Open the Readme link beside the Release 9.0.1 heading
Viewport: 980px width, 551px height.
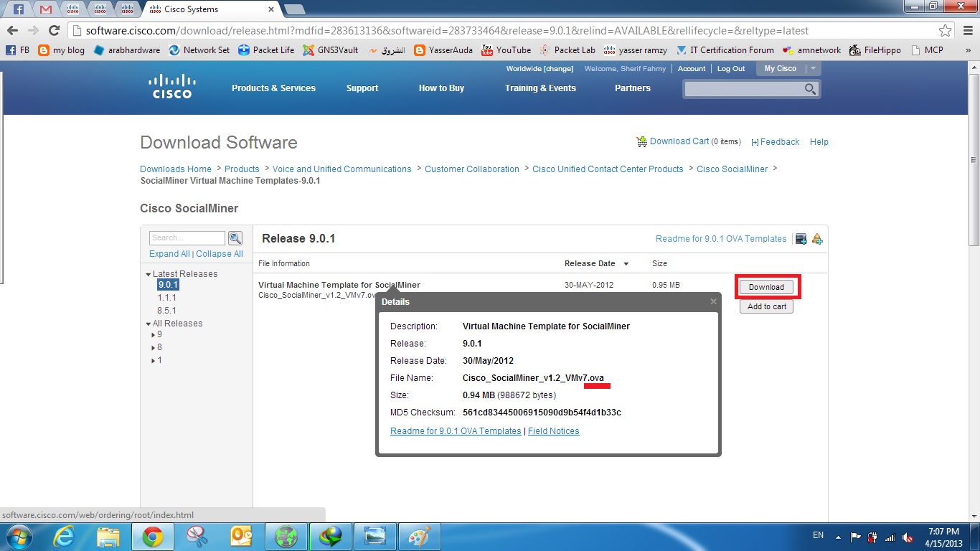click(x=721, y=239)
